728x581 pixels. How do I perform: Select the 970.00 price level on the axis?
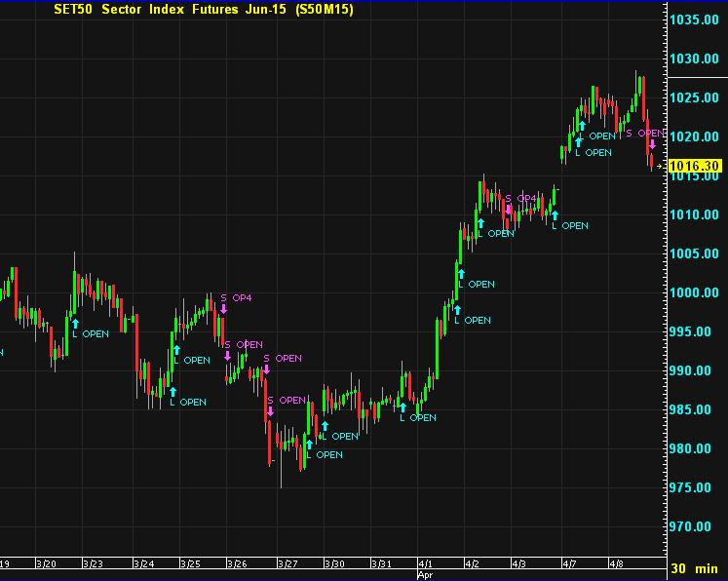(694, 526)
